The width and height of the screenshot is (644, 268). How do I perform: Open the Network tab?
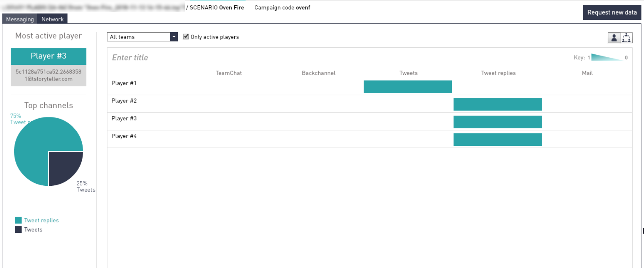pos(52,19)
